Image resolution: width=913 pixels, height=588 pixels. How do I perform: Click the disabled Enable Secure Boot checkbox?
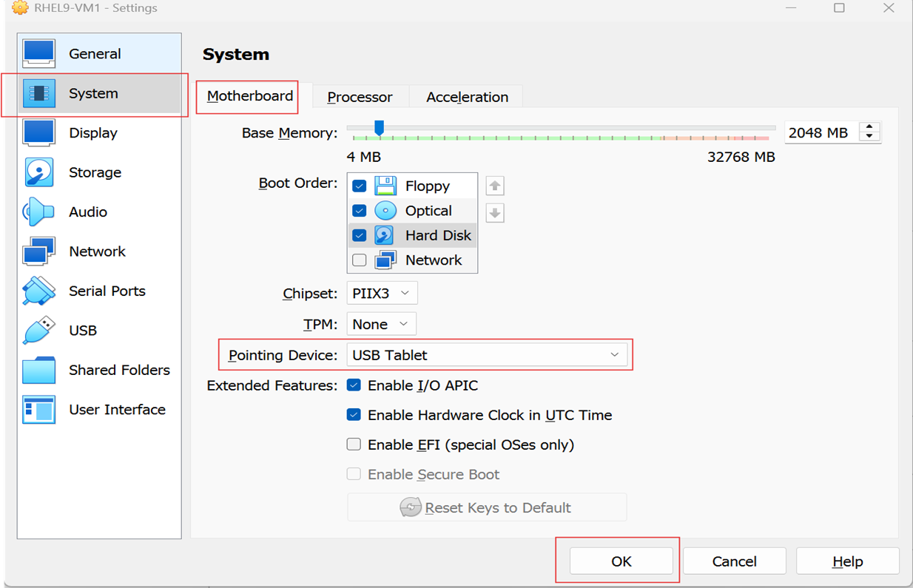pos(354,474)
